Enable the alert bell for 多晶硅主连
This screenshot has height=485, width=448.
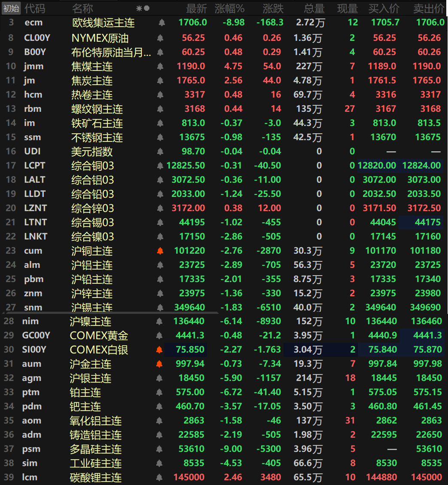(159, 449)
